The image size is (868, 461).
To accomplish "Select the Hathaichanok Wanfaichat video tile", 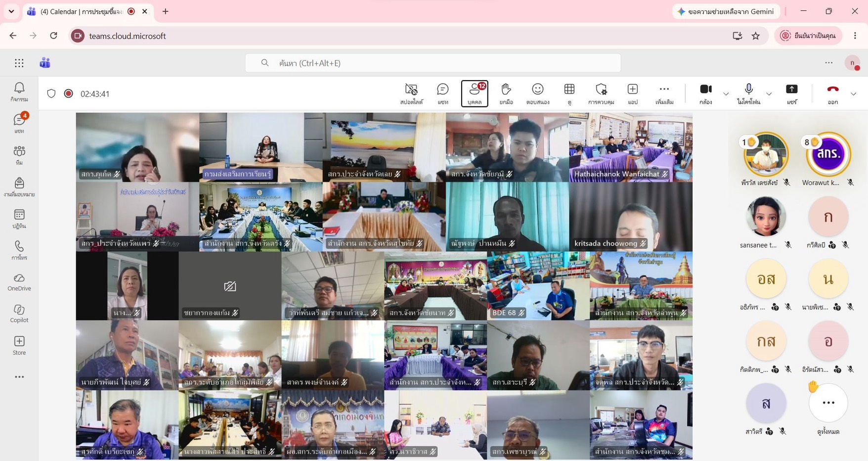I will click(x=631, y=147).
